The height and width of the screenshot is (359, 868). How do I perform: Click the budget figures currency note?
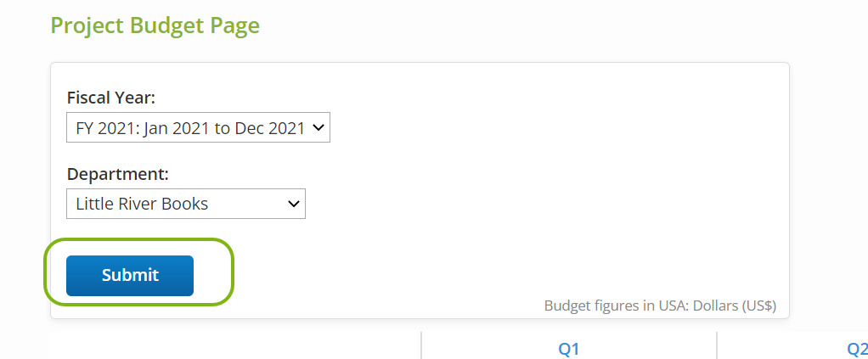coord(660,305)
